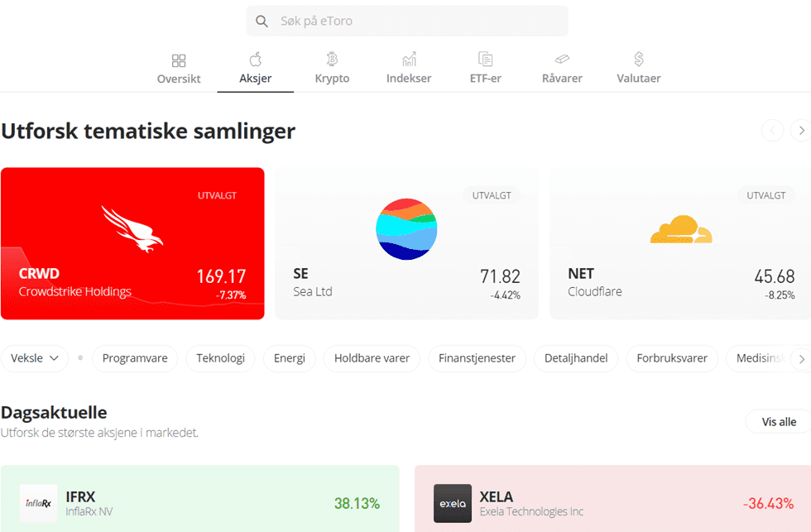Click the UTVALGT label on Crowdstrike card
811x532 pixels.
[217, 195]
